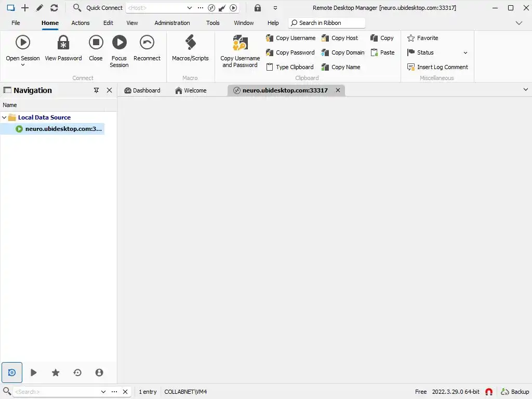Click the refresh icon in title bar
This screenshot has width=532, height=399.
point(54,8)
